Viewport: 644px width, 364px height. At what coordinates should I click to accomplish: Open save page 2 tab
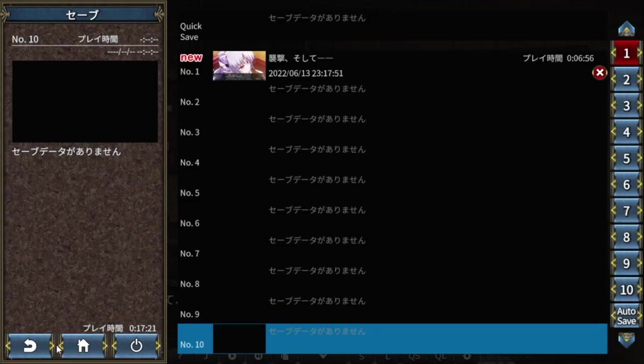click(x=626, y=79)
